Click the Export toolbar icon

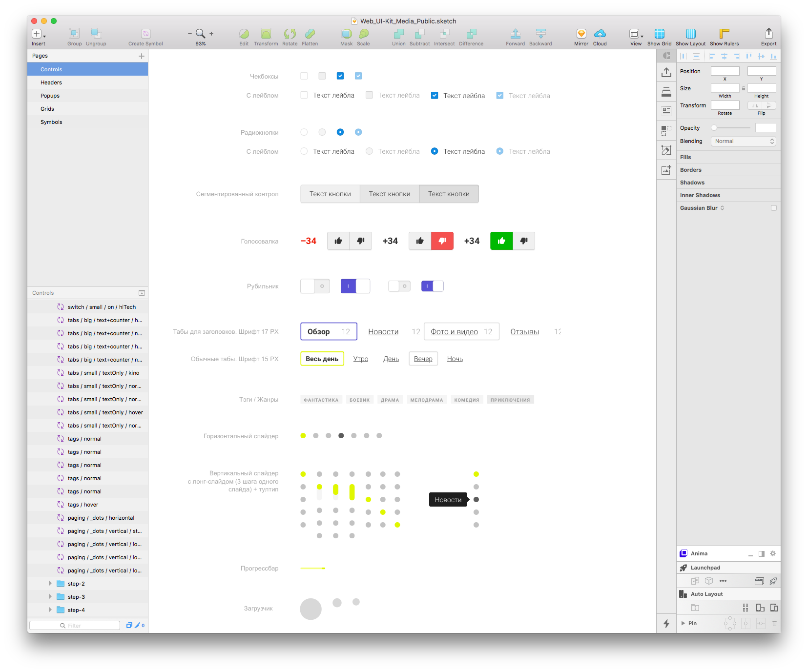pos(768,33)
